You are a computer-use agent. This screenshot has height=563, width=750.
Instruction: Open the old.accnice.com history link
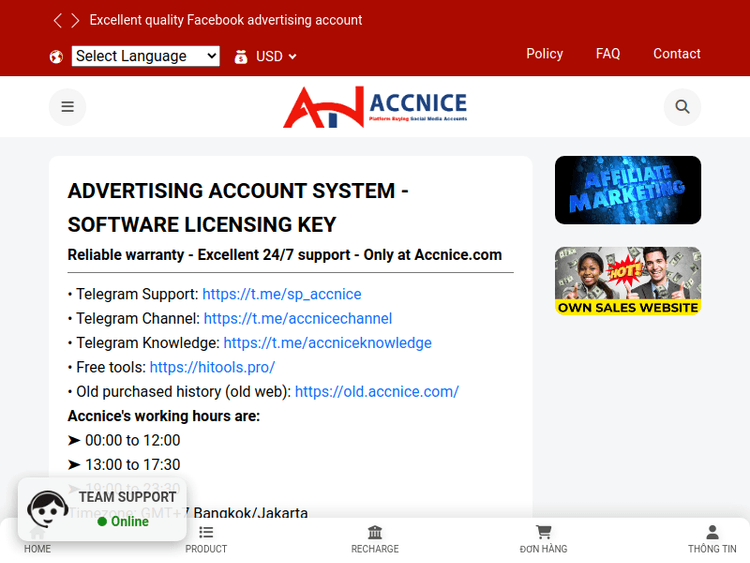[x=377, y=392]
